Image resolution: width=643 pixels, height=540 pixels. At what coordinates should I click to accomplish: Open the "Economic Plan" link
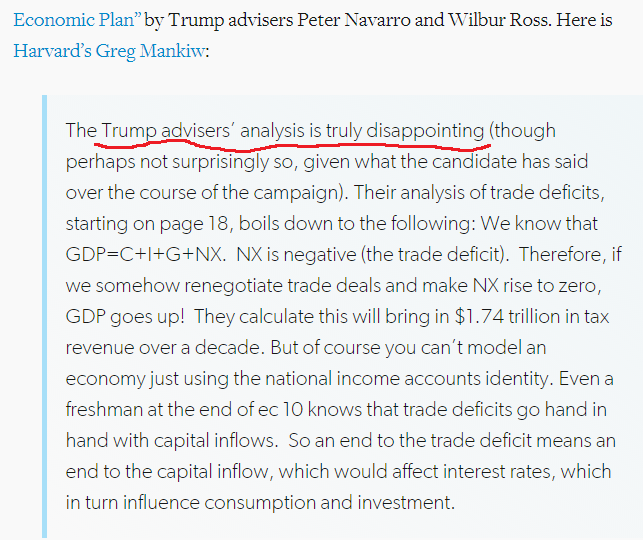[76, 19]
